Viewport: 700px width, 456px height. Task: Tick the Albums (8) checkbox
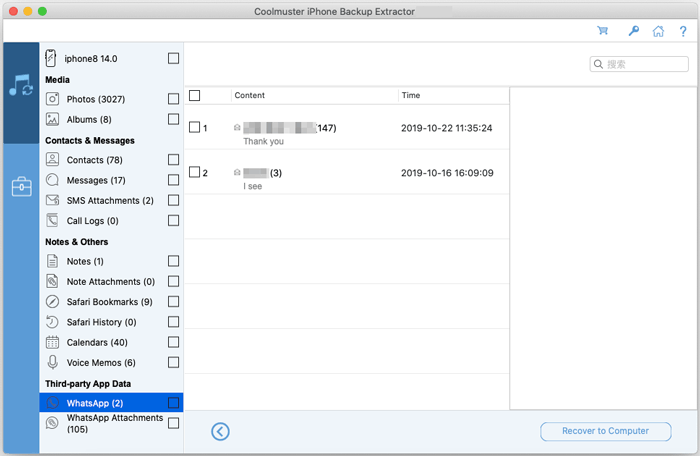tap(174, 119)
